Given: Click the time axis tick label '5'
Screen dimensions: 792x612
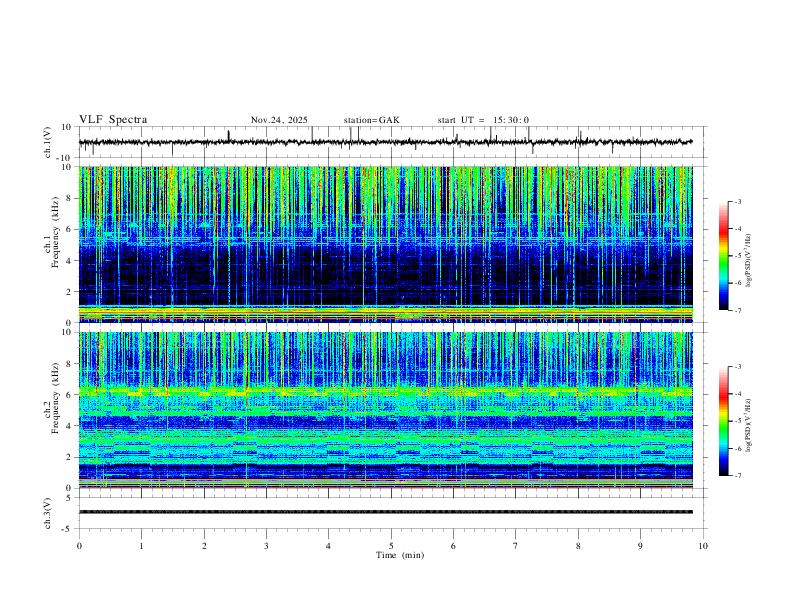Looking at the screenshot, I should click(x=391, y=546).
